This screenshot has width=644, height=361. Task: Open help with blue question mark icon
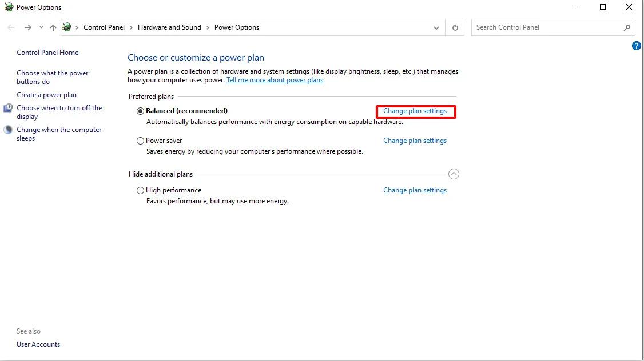point(636,46)
